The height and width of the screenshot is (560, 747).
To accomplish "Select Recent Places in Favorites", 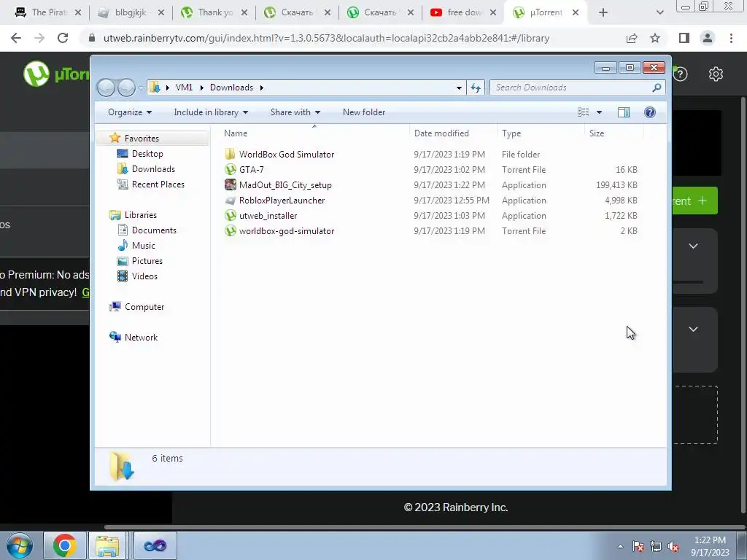I will (x=150, y=184).
